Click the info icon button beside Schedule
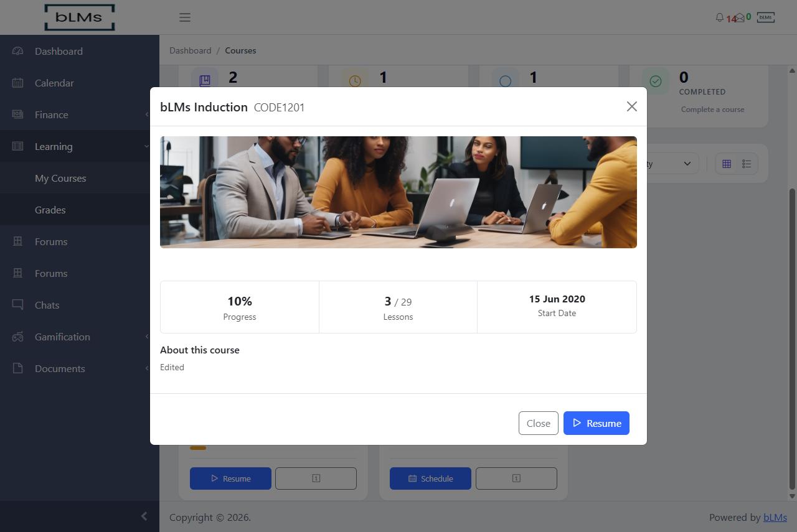 [x=516, y=478]
